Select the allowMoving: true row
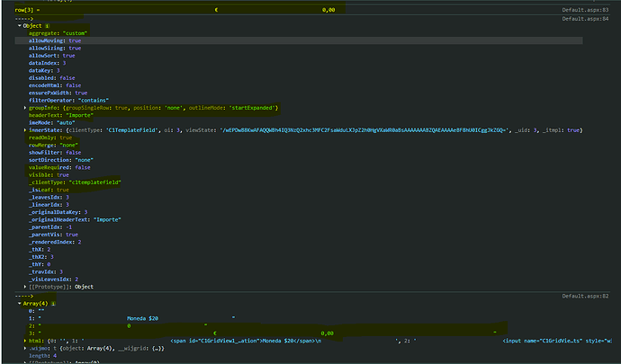This screenshot has height=364, width=621. [x=55, y=40]
